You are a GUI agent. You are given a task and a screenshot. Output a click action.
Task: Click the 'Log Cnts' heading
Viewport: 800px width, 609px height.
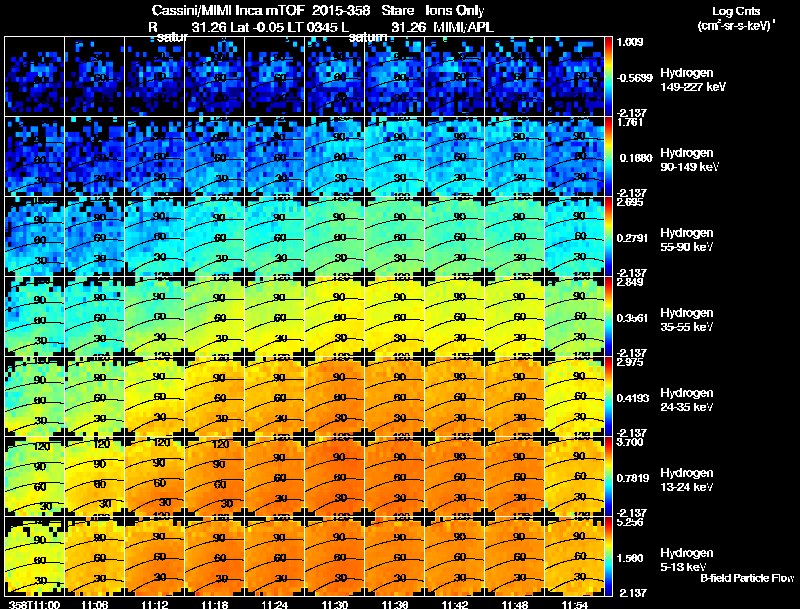[x=736, y=11]
